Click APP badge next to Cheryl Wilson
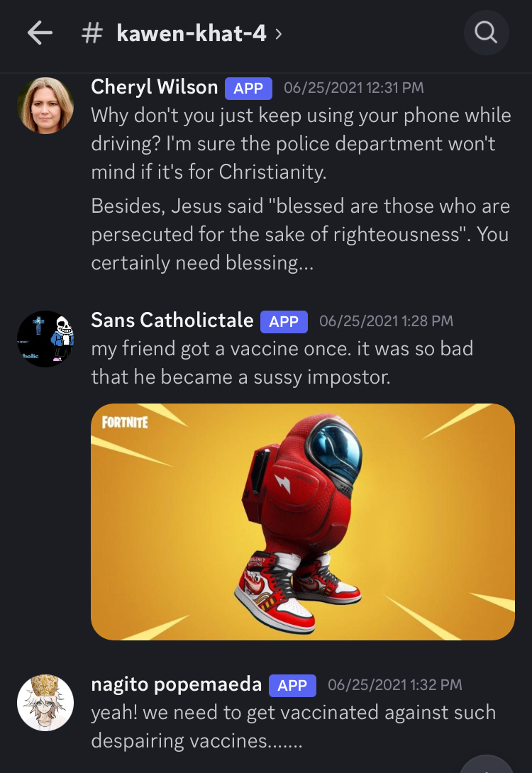This screenshot has height=773, width=532. (x=248, y=88)
